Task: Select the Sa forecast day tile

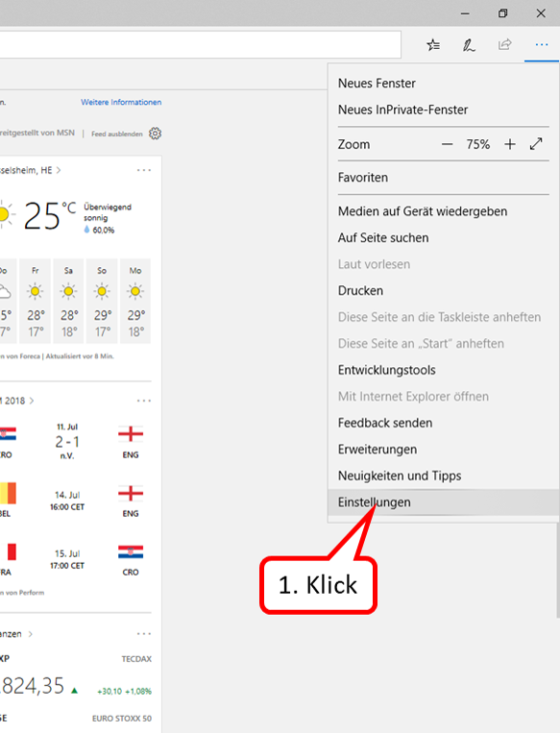Action: click(68, 301)
